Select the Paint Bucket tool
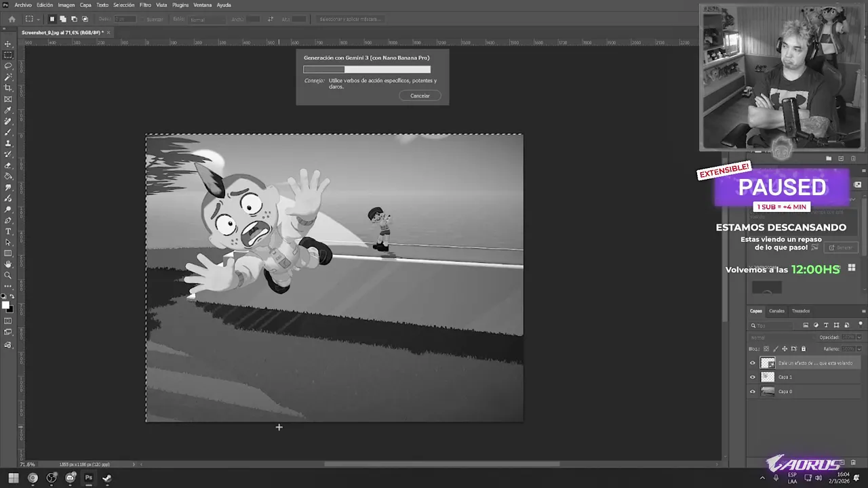 pos(8,176)
